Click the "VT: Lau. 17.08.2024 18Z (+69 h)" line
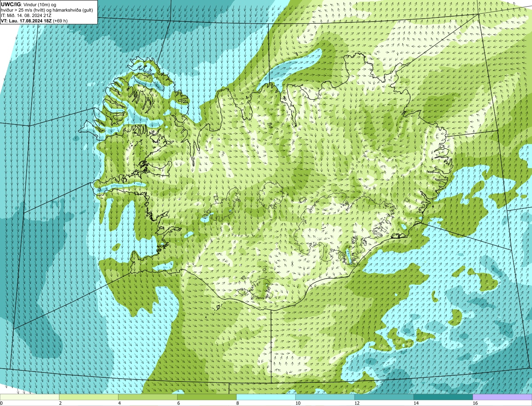This screenshot has height=406, width=532. click(x=34, y=21)
